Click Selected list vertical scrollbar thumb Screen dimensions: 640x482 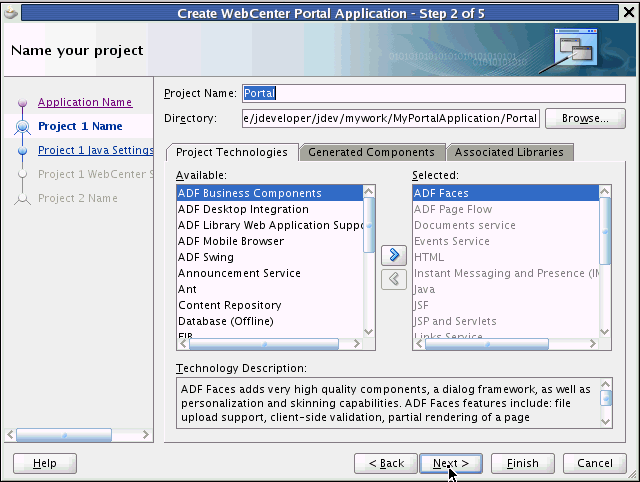tap(605, 231)
